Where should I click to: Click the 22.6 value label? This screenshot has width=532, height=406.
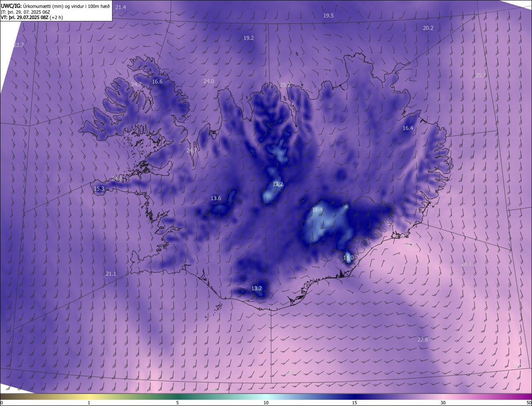(422, 340)
